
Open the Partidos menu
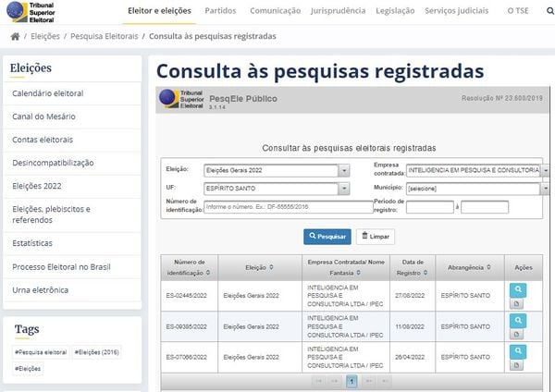coord(220,11)
